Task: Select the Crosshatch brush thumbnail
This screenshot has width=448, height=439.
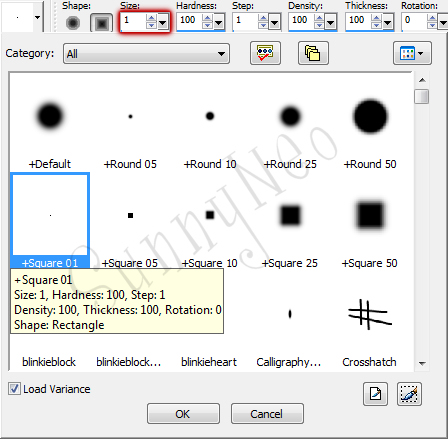Action: [370, 321]
